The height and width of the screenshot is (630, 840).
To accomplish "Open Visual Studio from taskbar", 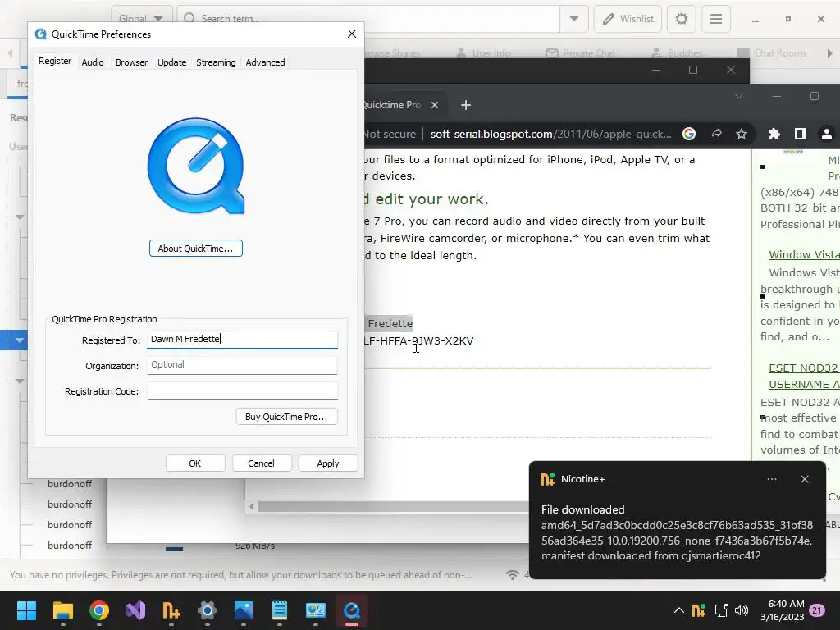I will pos(135,610).
